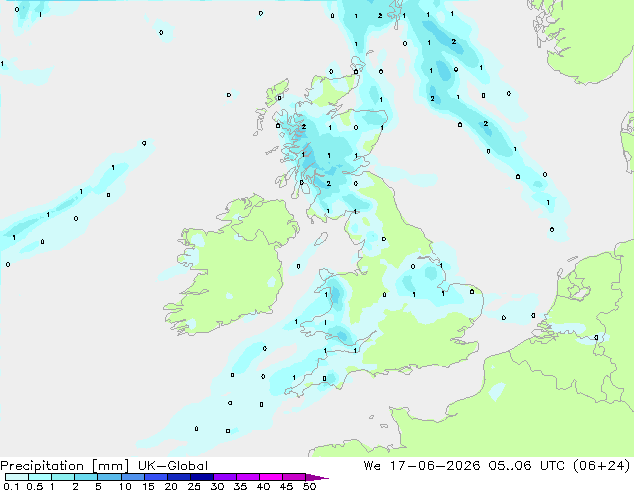Select the 15–20 mm legend swatch

[156, 477]
